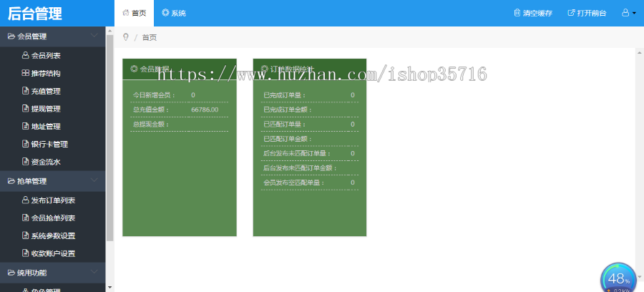Click the house icon in 首页 tab

click(126, 13)
